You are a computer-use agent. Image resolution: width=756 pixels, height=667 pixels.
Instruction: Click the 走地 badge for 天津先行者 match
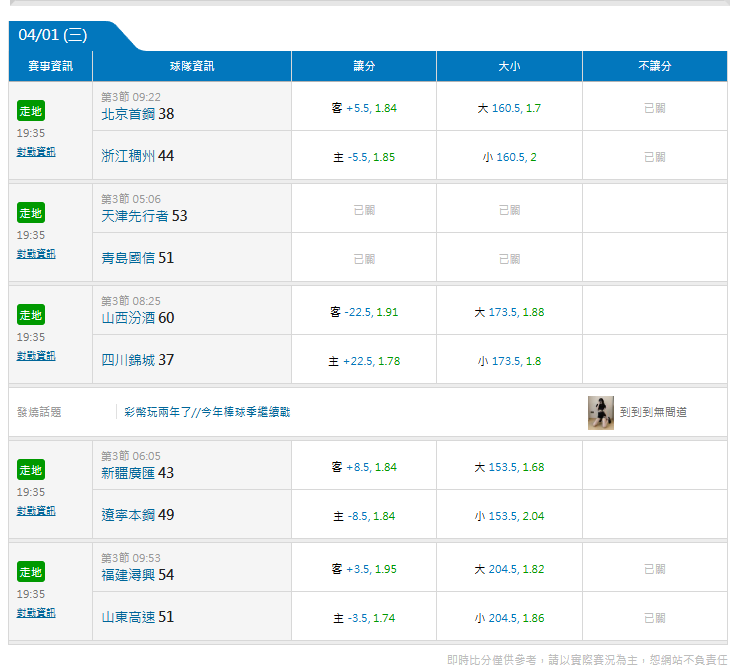[x=31, y=213]
